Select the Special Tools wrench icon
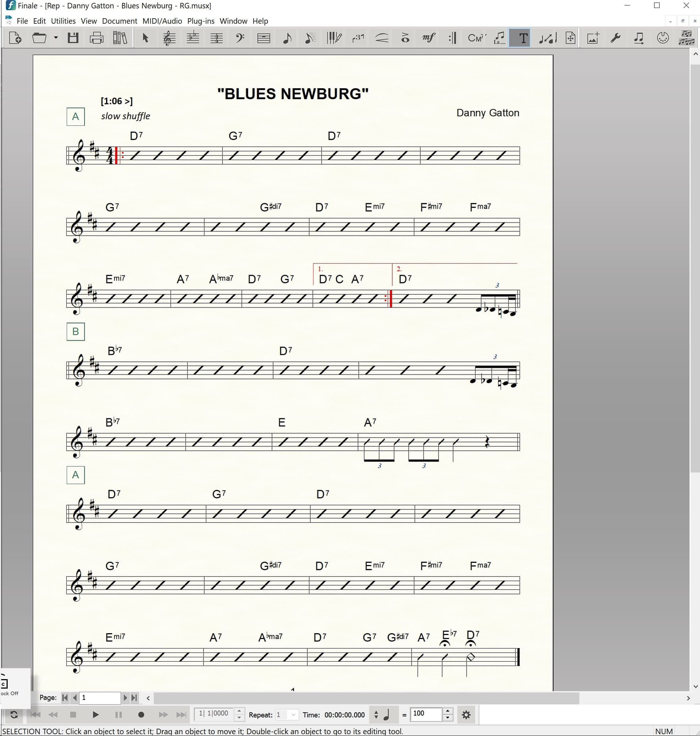 coord(616,38)
